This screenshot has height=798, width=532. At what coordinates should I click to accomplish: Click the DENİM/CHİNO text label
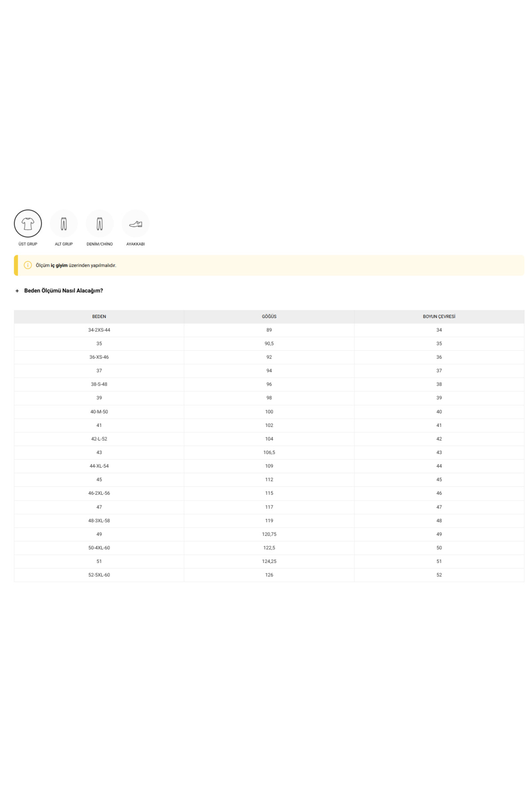click(99, 244)
